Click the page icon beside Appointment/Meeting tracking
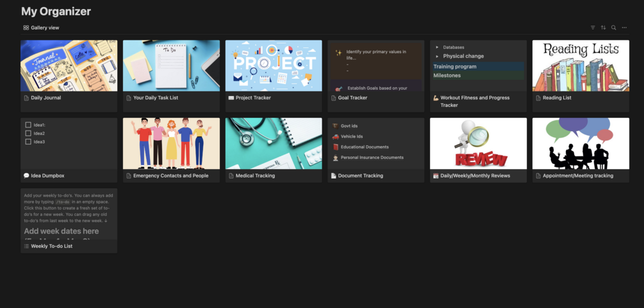 (x=538, y=175)
